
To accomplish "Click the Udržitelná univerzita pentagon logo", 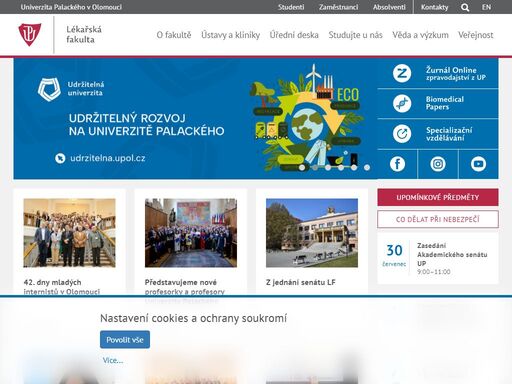I will (49, 89).
